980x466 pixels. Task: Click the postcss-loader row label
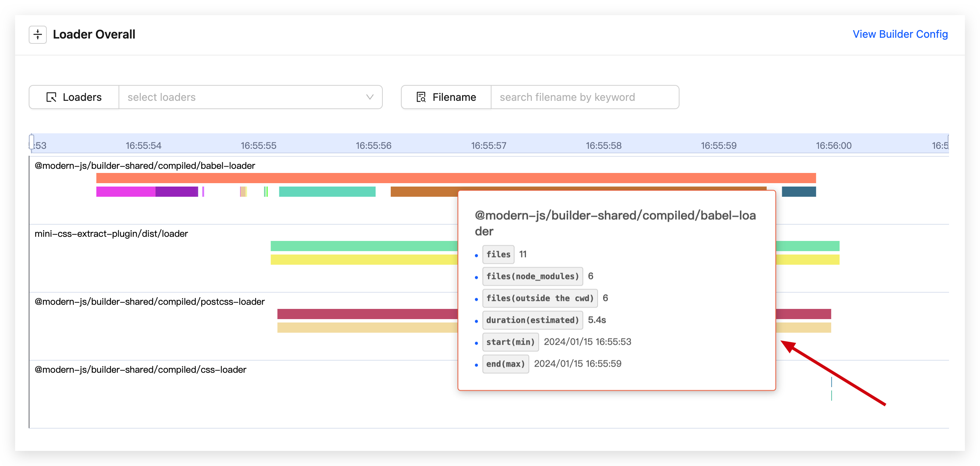tap(149, 301)
